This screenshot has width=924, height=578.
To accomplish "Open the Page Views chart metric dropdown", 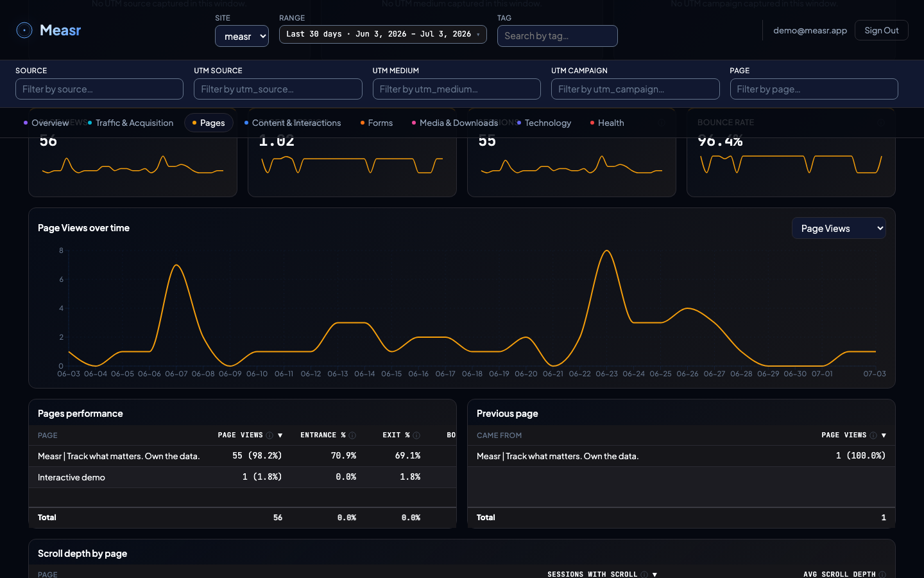I will 839,228.
